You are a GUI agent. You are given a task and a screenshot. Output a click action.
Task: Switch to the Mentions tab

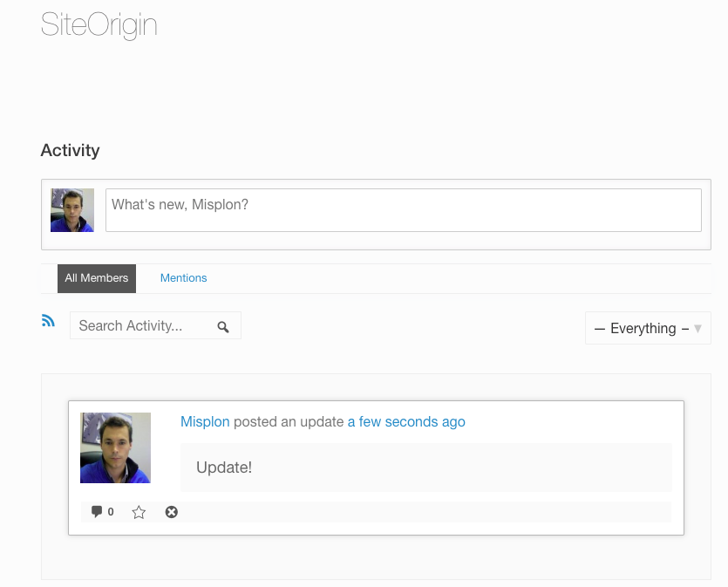click(183, 278)
